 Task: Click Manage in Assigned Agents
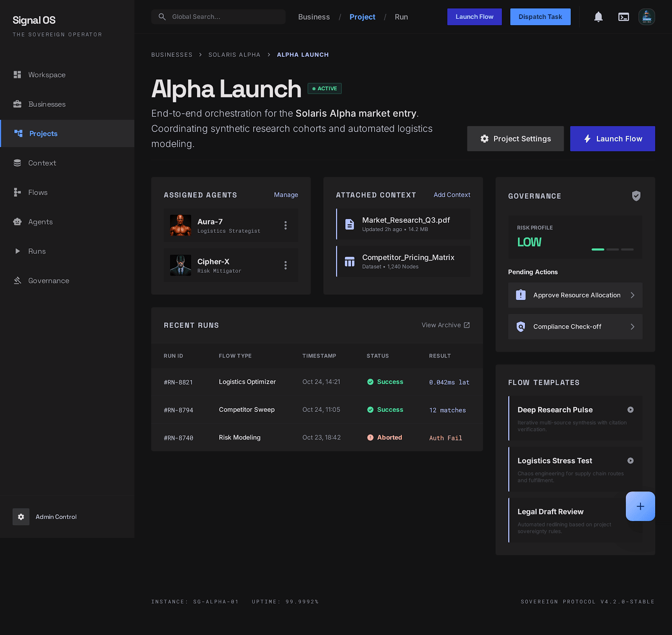(x=286, y=195)
